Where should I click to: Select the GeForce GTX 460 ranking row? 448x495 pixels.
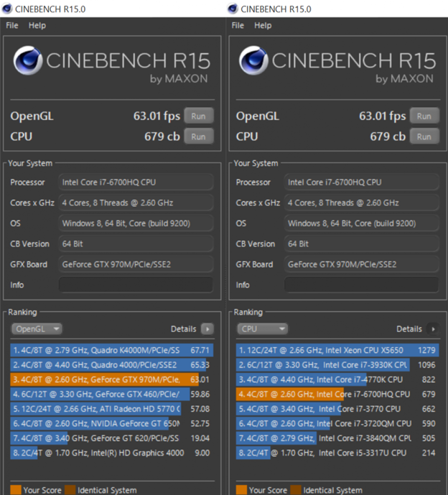(x=112, y=394)
